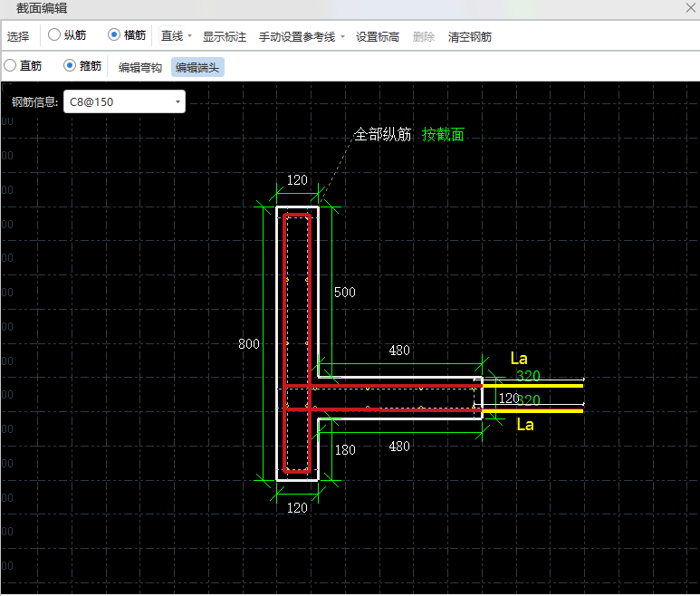Click the green 按截面 label
This screenshot has height=596, width=700.
[x=443, y=134]
